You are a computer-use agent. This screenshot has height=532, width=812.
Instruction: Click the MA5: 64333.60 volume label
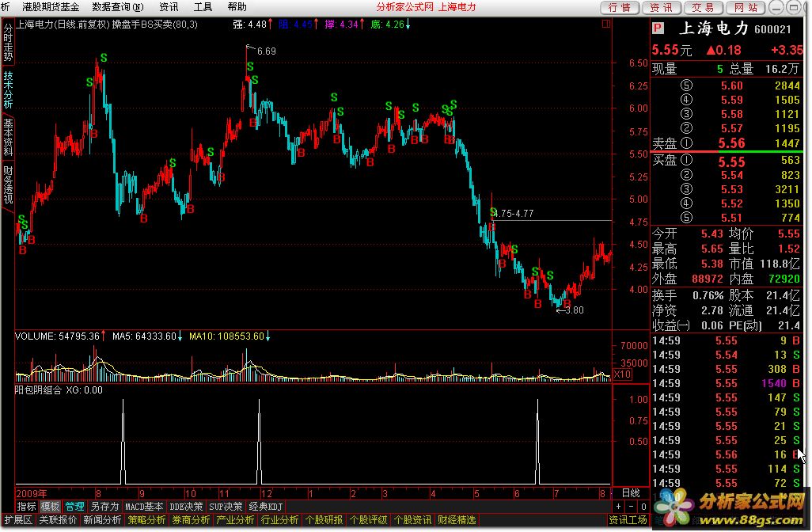[144, 336]
